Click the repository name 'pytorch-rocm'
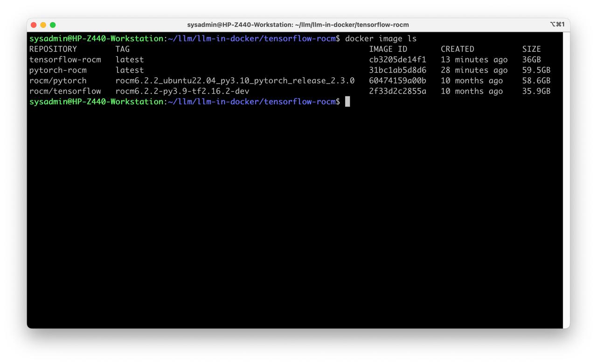This screenshot has height=364, width=597. (58, 70)
